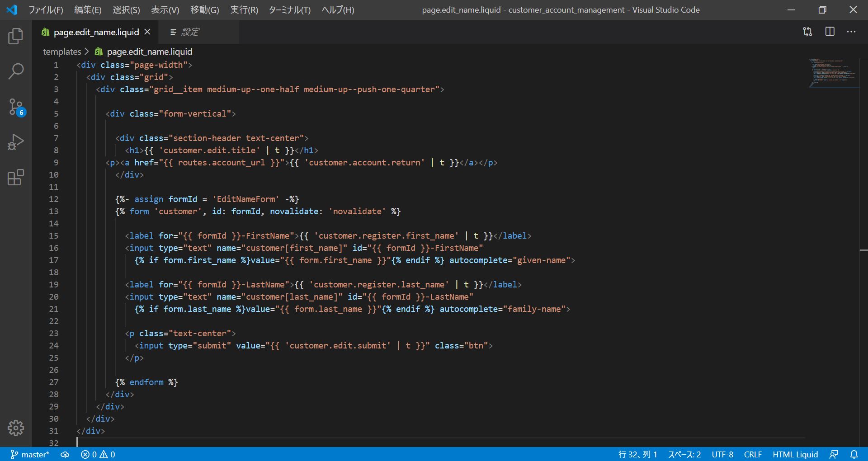Split the editor to the right
Viewport: 868px width, 461px height.
point(830,32)
